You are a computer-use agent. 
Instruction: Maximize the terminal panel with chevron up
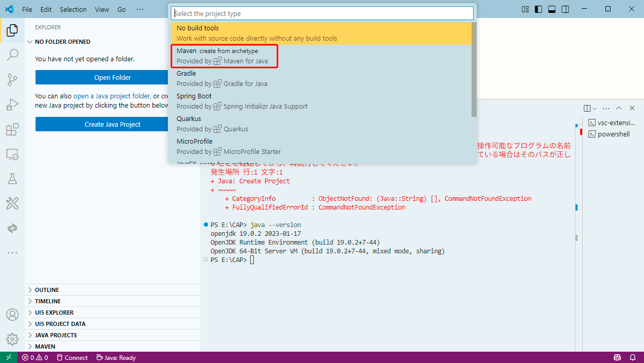point(619,108)
